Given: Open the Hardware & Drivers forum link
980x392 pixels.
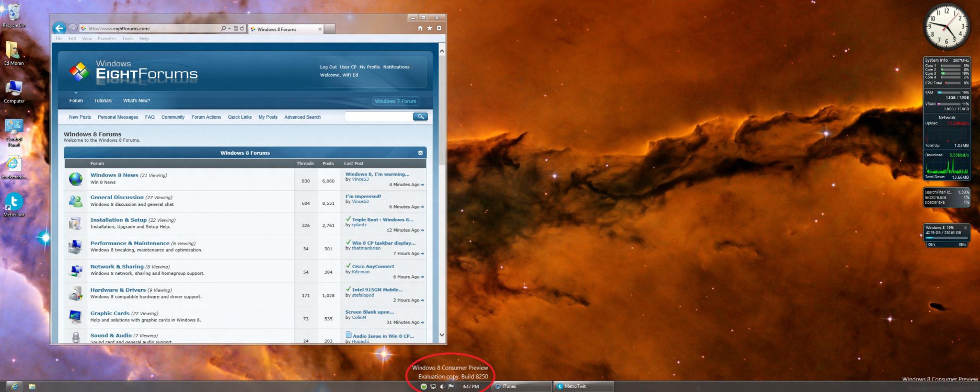Looking at the screenshot, I should 118,290.
